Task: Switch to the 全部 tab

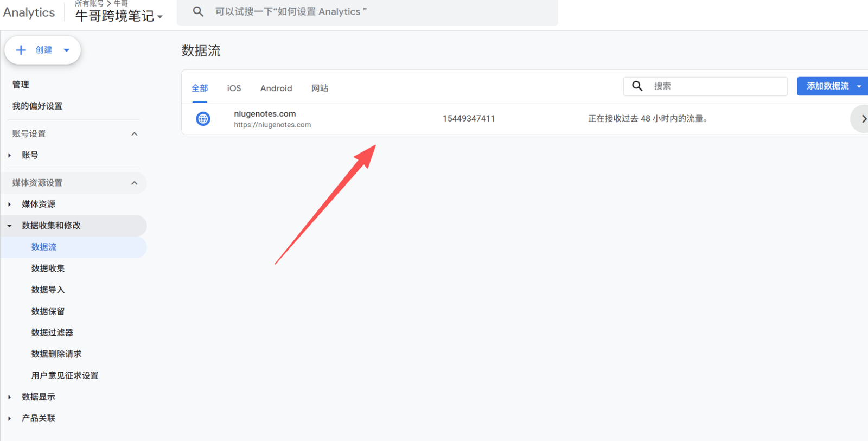Action: (200, 88)
